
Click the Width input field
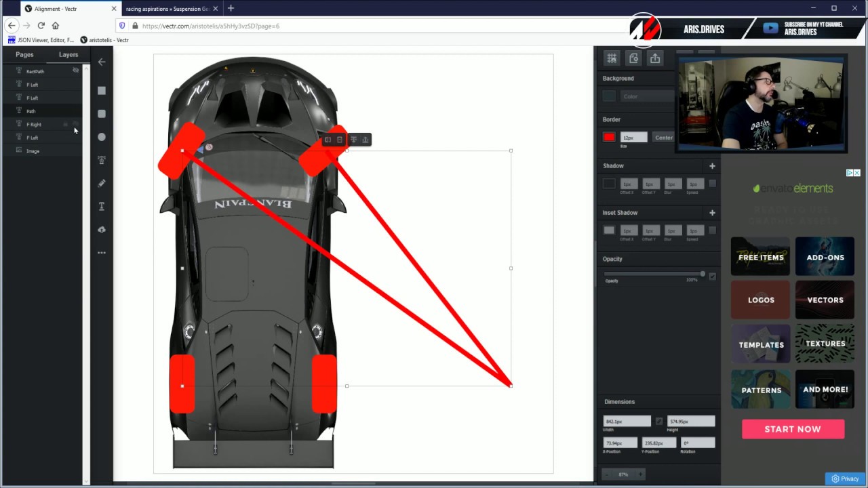click(x=627, y=421)
